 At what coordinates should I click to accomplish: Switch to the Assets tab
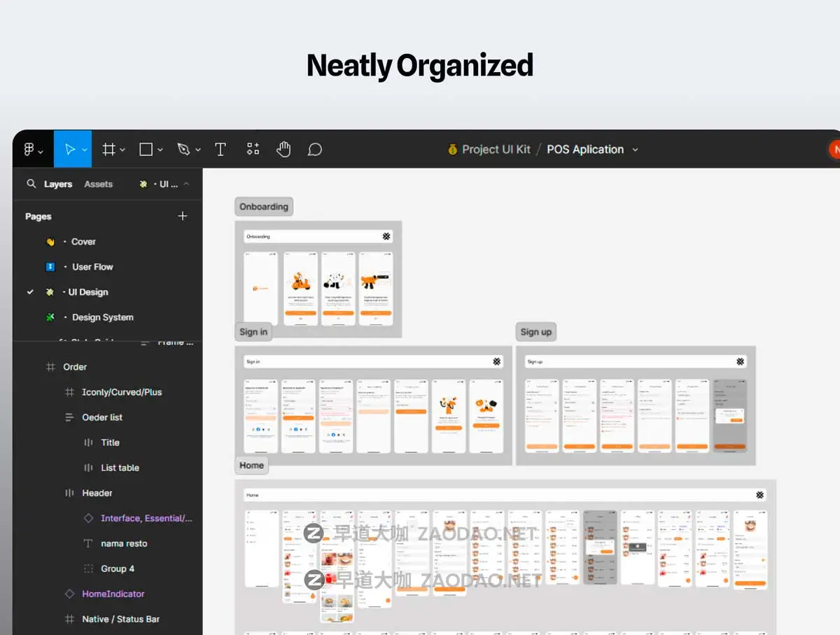click(98, 184)
